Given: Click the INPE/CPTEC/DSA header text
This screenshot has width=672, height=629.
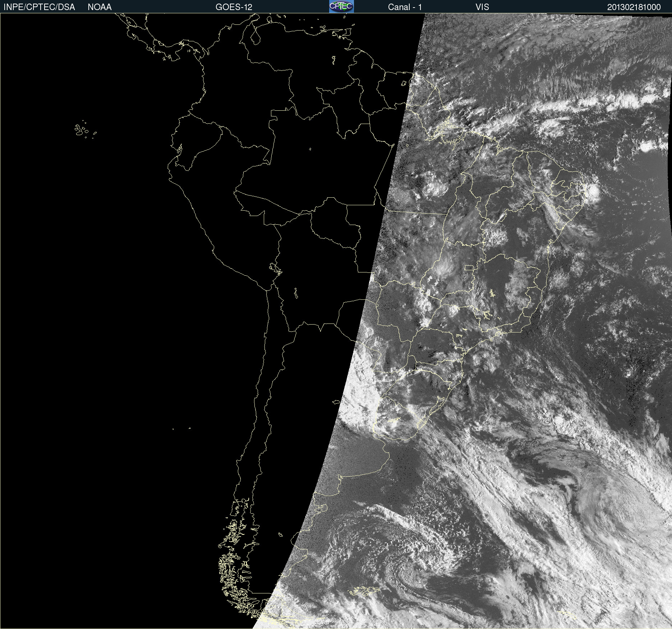Looking at the screenshot, I should pyautogui.click(x=39, y=7).
